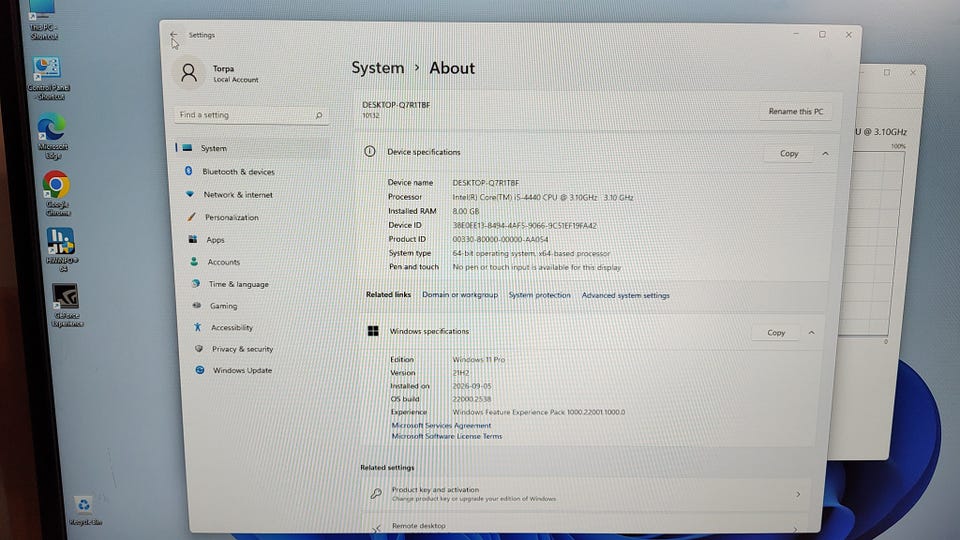
Task: Open Microsoft Software License Terms link
Action: (446, 437)
